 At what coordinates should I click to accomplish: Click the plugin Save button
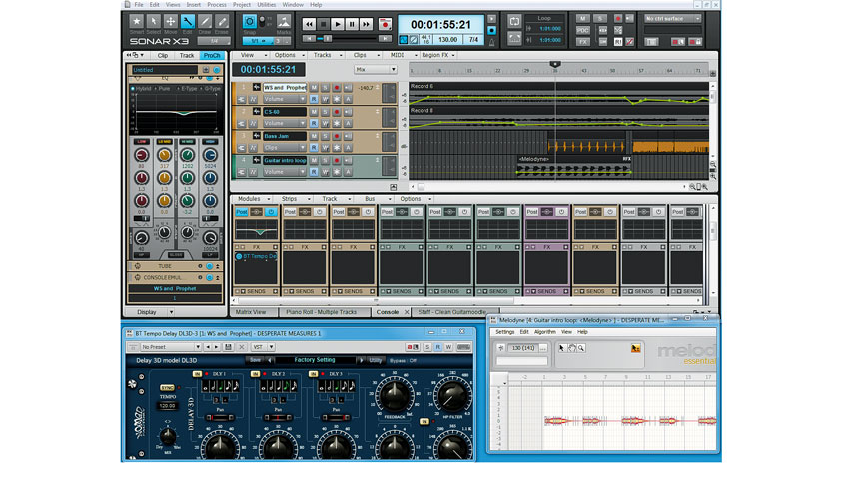[255, 360]
